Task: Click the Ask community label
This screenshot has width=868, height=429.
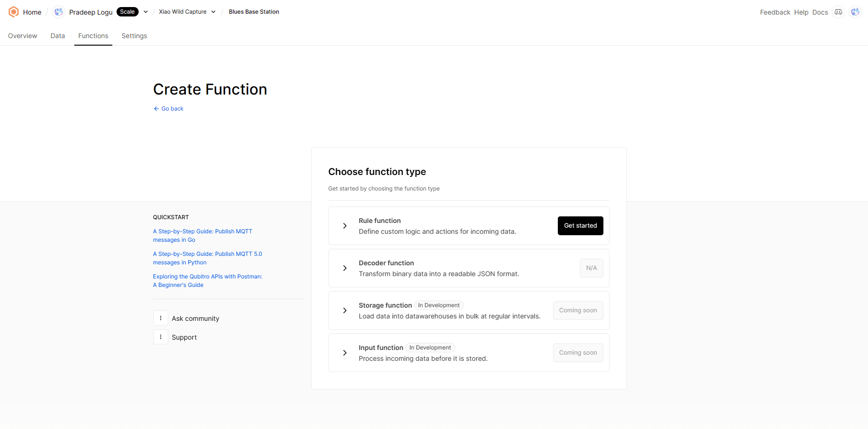Action: [195, 318]
